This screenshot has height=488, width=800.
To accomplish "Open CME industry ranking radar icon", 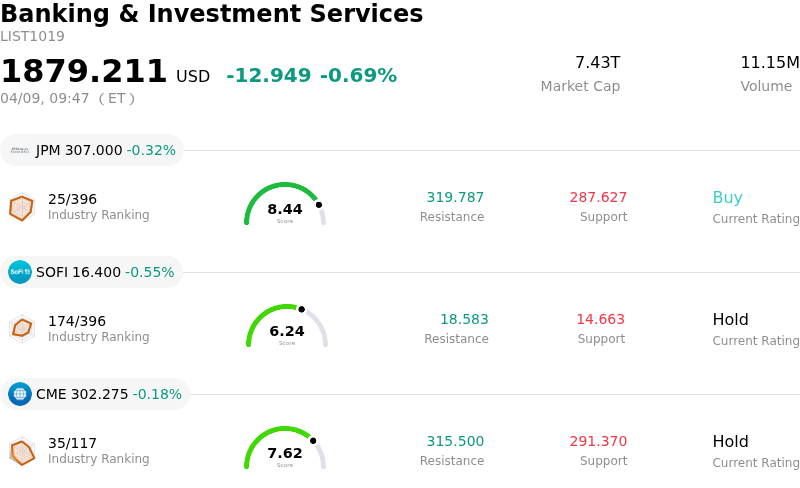I will pos(21,451).
